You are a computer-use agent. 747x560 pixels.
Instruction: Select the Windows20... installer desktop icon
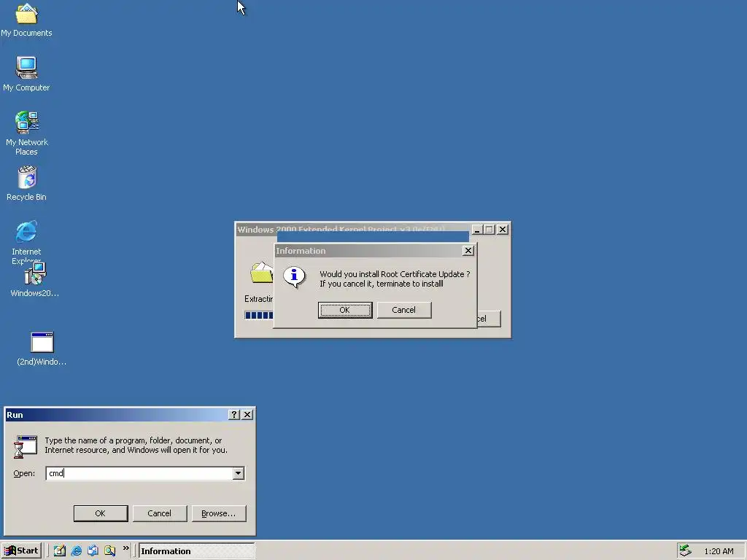click(35, 279)
